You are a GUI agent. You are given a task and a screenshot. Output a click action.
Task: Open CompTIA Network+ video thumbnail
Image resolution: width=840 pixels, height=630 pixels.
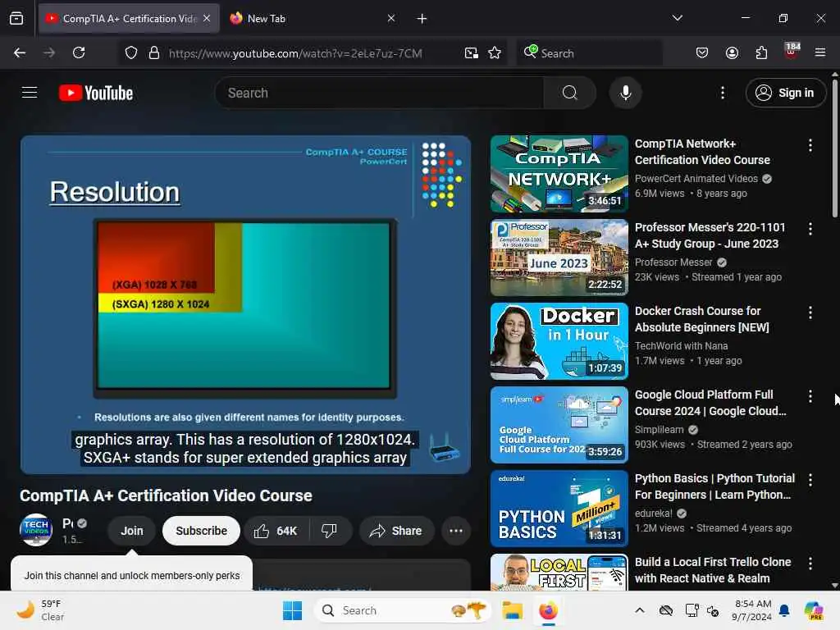[559, 174]
